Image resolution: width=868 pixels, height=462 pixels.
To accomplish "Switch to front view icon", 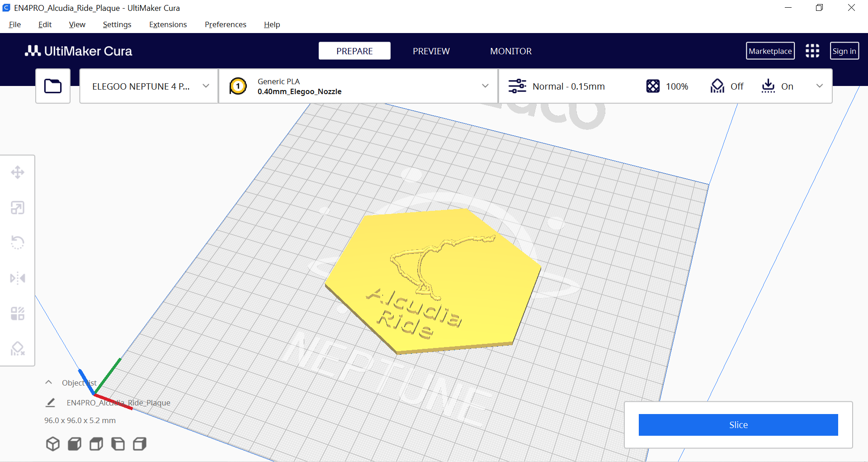I will click(x=75, y=444).
